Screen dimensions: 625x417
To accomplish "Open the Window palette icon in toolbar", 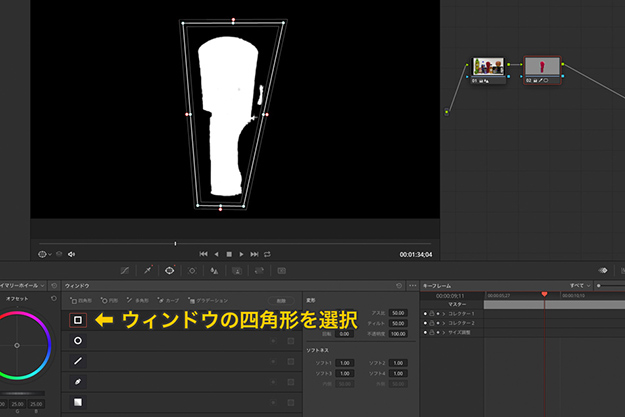I will [169, 270].
